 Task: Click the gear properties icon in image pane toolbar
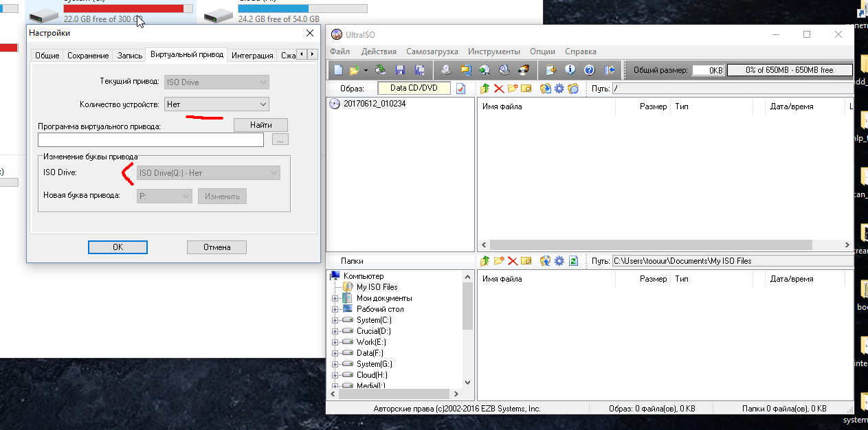tap(559, 89)
